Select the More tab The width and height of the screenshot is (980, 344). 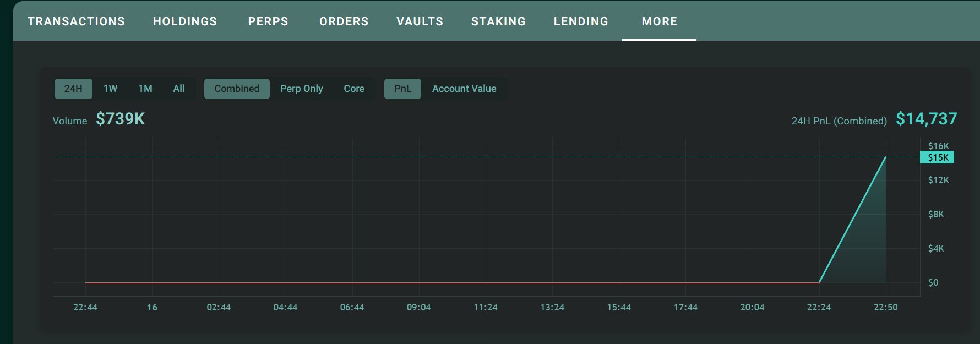(660, 21)
